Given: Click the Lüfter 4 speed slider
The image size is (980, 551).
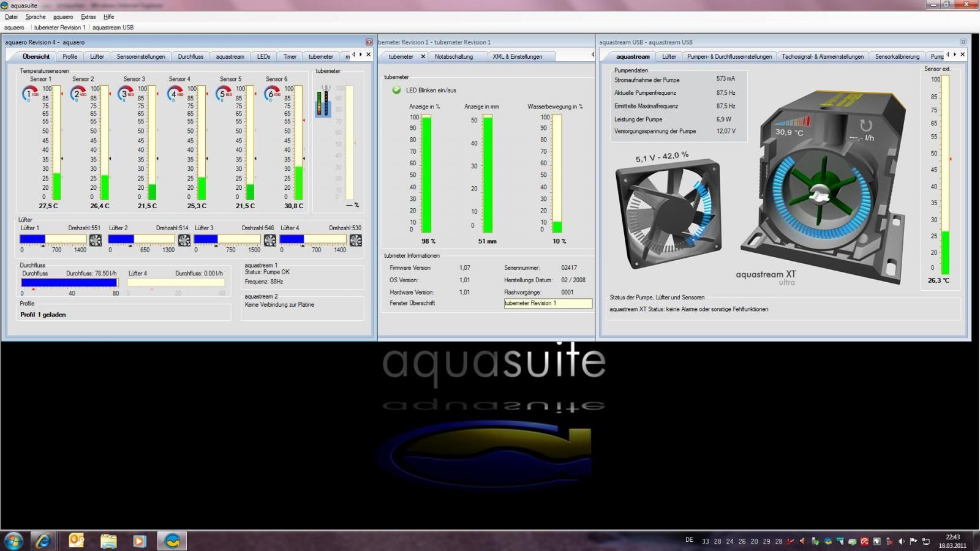Looking at the screenshot, I should [x=313, y=239].
